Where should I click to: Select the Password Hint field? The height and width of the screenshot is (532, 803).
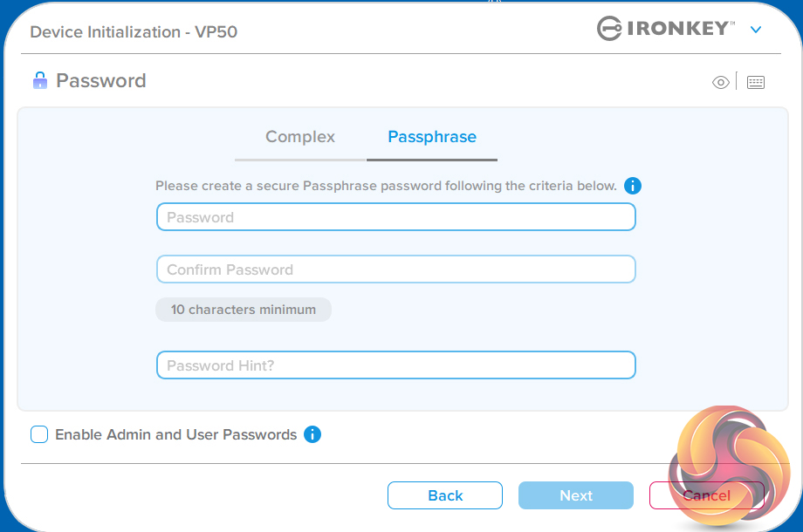tap(395, 365)
